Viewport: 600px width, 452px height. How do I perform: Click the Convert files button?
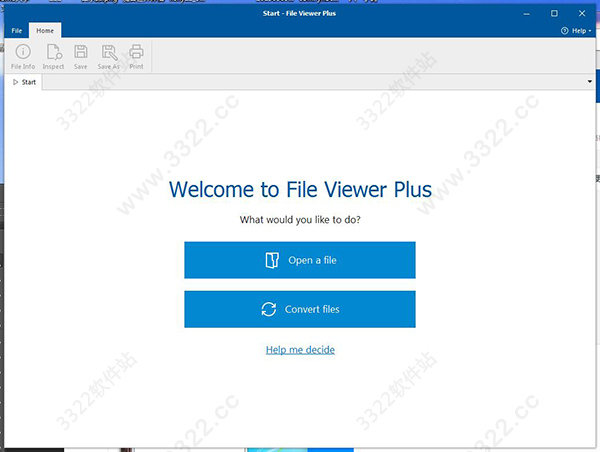click(x=300, y=309)
